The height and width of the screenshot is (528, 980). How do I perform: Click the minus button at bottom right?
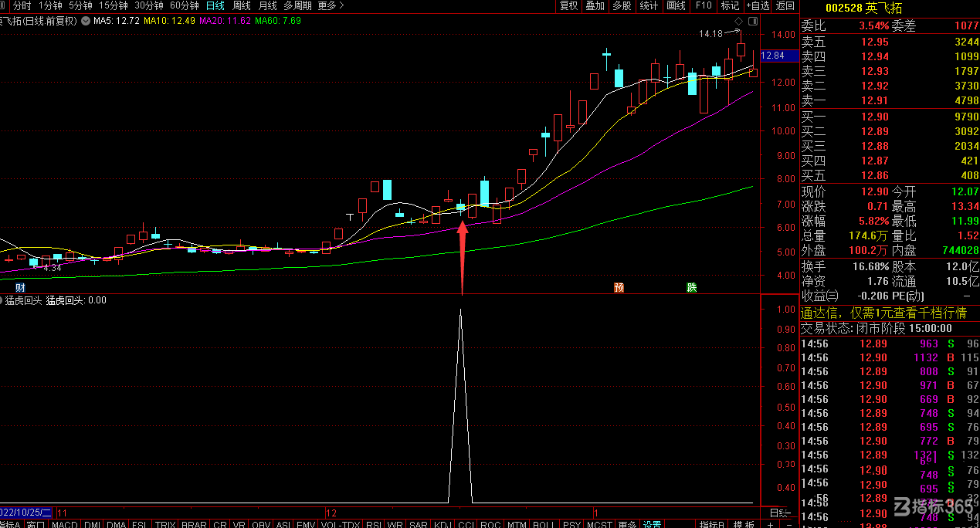pyautogui.click(x=789, y=524)
